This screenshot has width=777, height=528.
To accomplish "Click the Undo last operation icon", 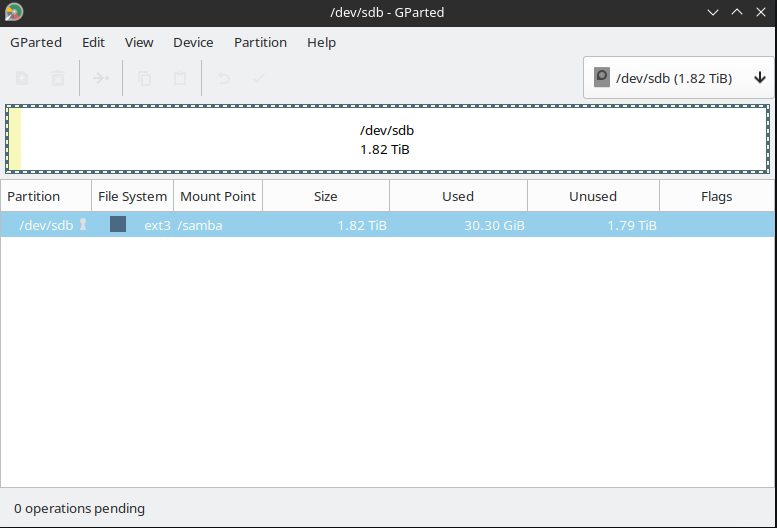I will click(x=223, y=78).
